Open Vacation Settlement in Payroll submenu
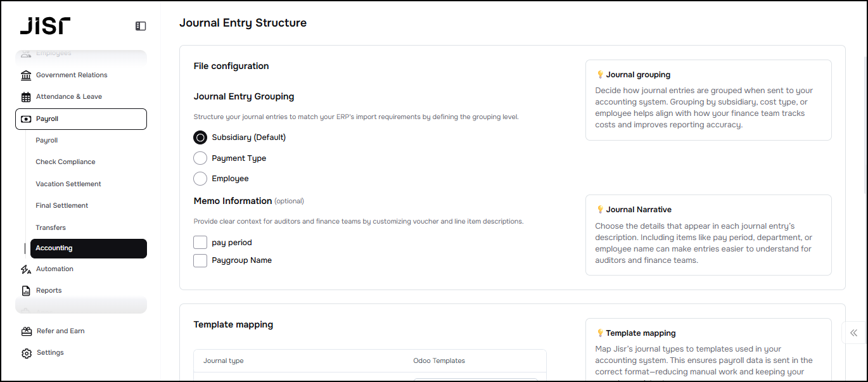Viewport: 868px width, 382px height. point(68,184)
